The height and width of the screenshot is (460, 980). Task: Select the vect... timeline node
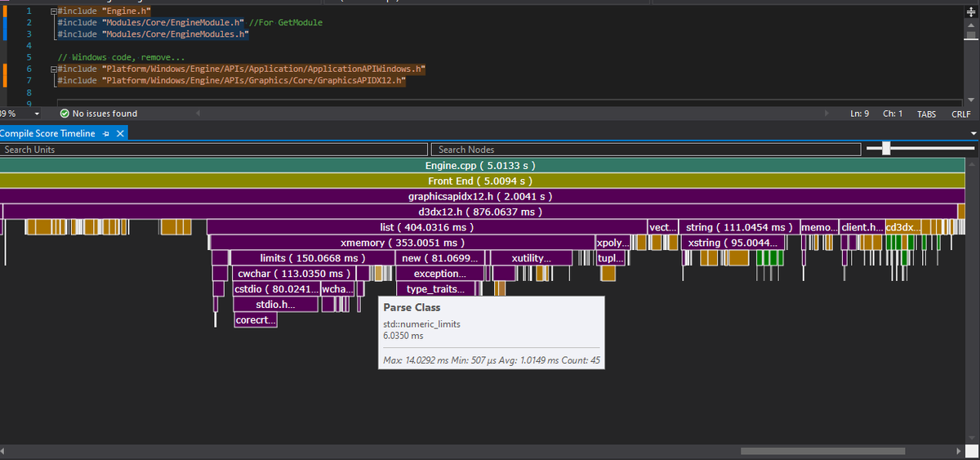pos(663,227)
